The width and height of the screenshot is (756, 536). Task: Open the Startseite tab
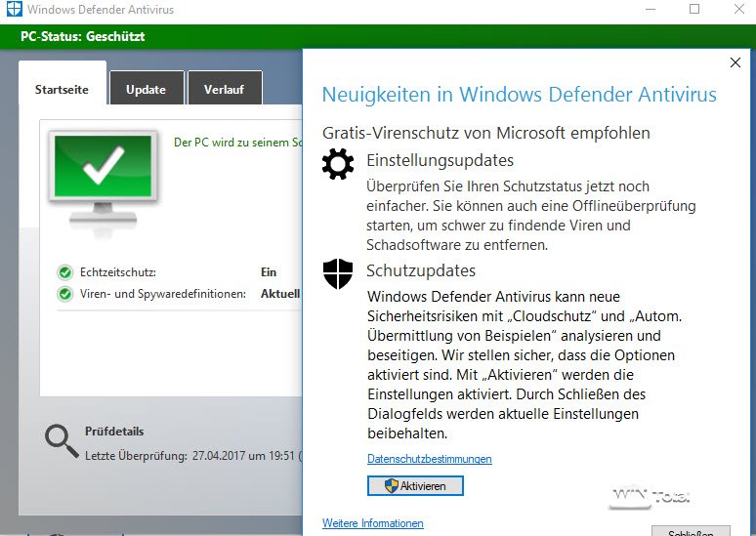(63, 83)
